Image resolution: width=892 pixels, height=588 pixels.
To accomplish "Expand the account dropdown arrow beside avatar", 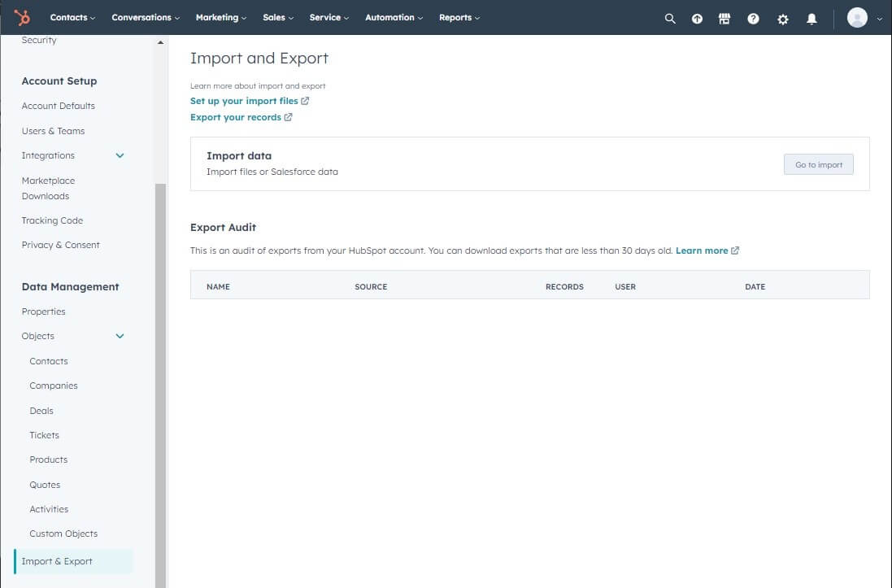I will (880, 19).
